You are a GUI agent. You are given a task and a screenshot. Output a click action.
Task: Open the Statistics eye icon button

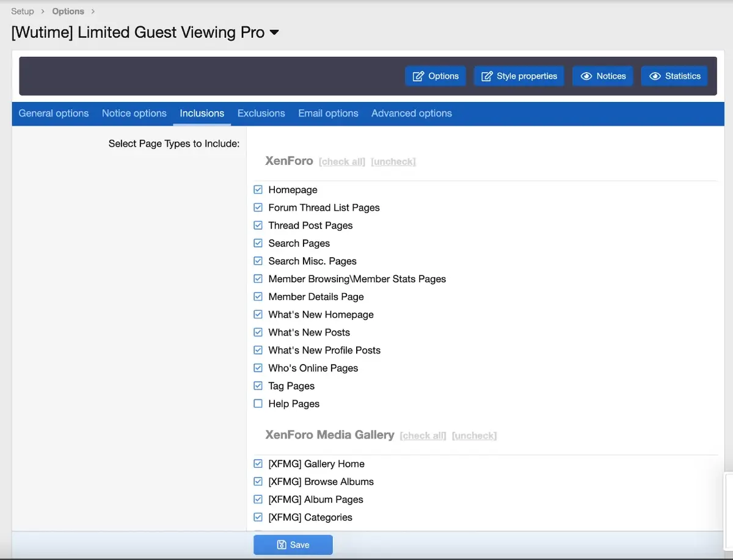click(x=674, y=76)
